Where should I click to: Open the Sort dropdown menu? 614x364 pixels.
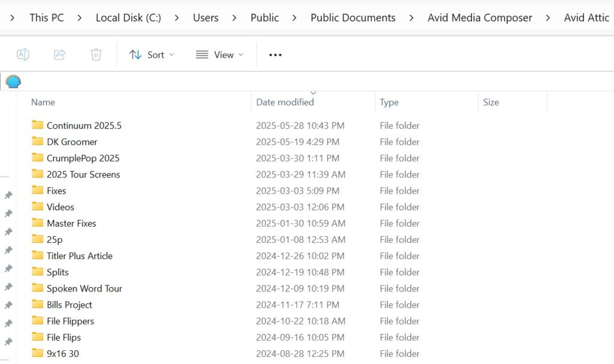click(x=152, y=55)
